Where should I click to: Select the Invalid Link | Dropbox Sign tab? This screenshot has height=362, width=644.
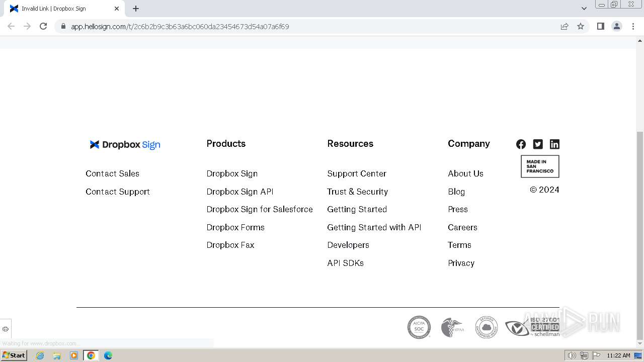coord(64,9)
